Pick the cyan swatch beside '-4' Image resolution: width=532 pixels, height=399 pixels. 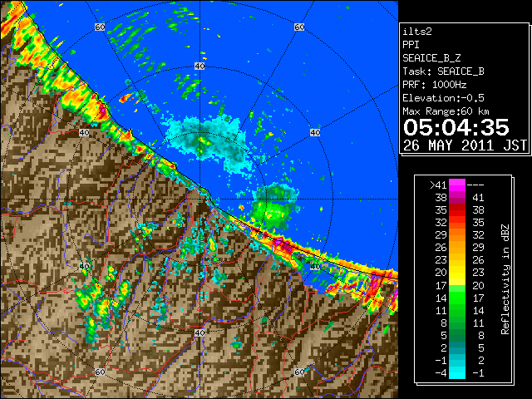457,372
